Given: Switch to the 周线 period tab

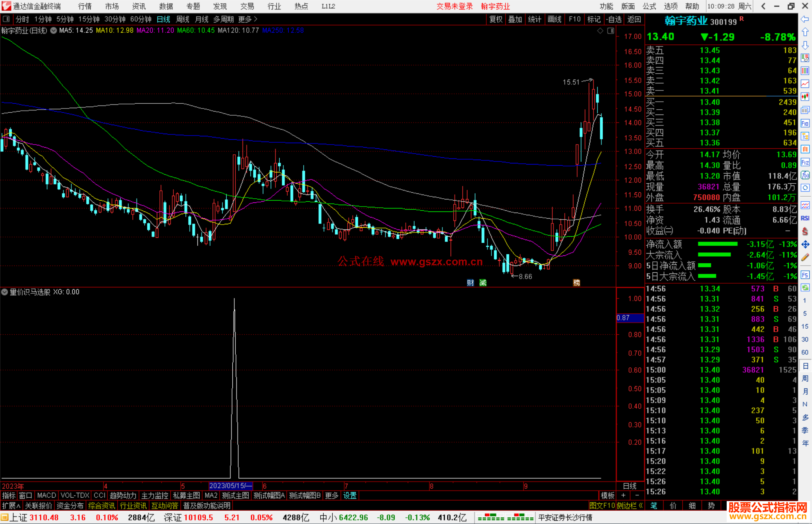Looking at the screenshot, I should [183, 19].
